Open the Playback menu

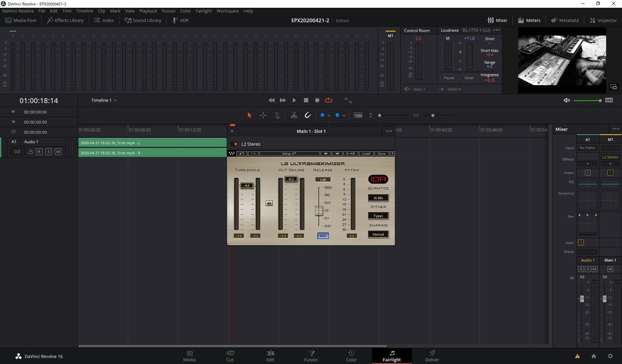[148, 11]
